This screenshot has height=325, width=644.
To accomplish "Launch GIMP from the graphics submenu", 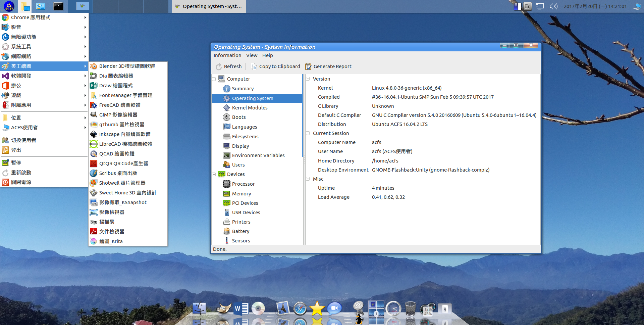I will (x=118, y=115).
